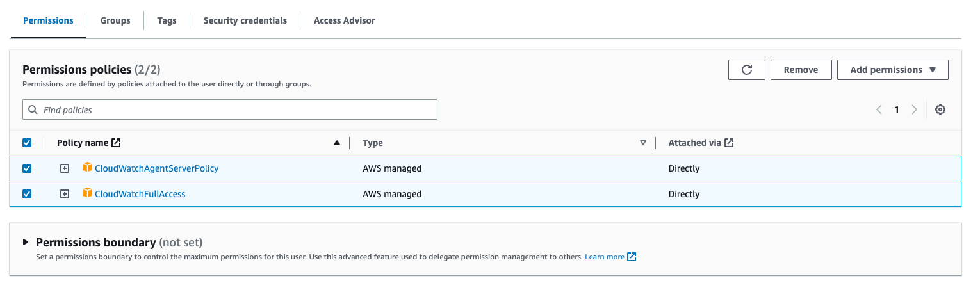Open the Security credentials tab
Screen dimensions: 980x290
coord(245,20)
